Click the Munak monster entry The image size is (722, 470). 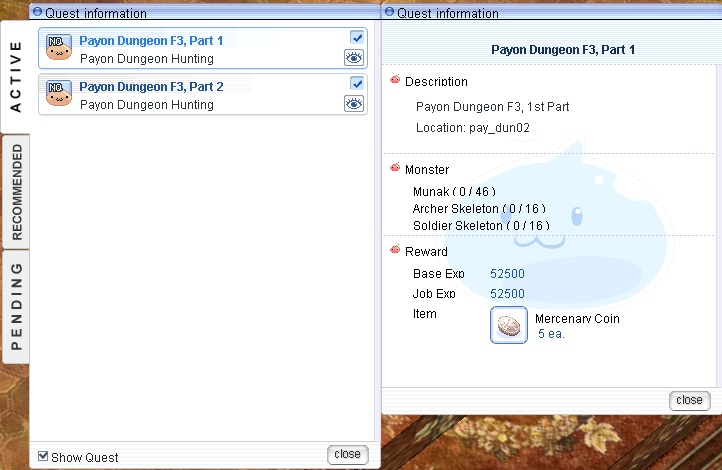(453, 192)
